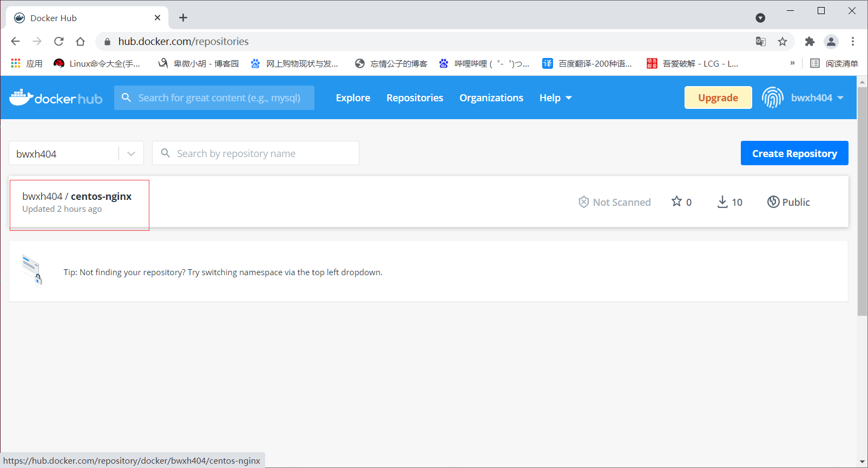The height and width of the screenshot is (468, 868).
Task: Close the Docker Hub tab
Action: tap(157, 18)
